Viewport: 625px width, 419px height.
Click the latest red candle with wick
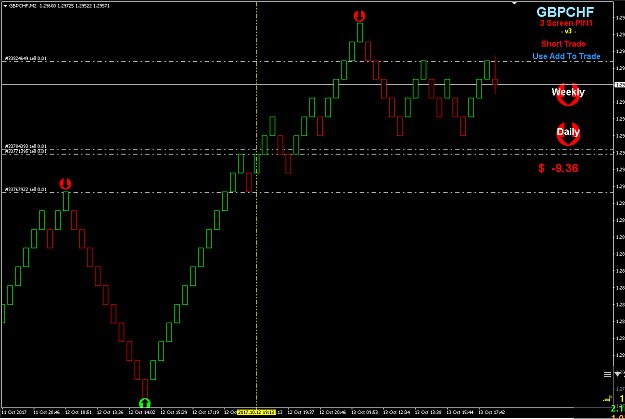click(x=495, y=82)
